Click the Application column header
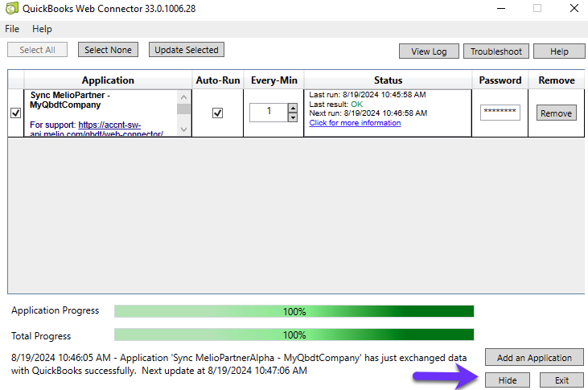This screenshot has width=588, height=390. (x=108, y=80)
